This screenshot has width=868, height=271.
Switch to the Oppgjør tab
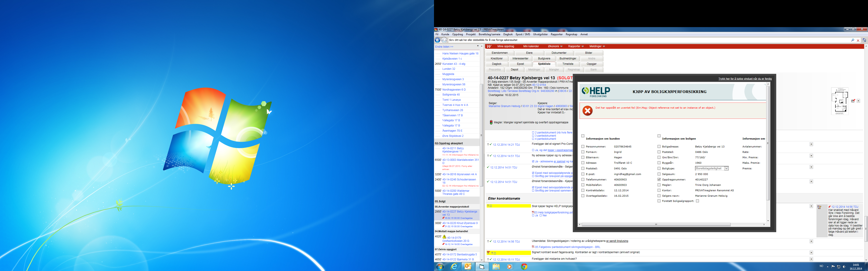[592, 64]
